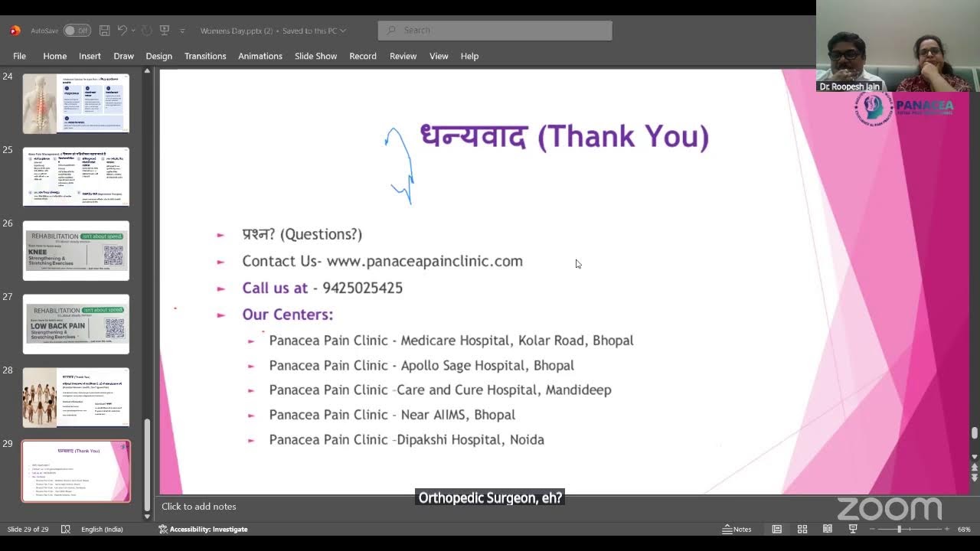
Task: Click the 68% zoom level
Action: pos(964,530)
